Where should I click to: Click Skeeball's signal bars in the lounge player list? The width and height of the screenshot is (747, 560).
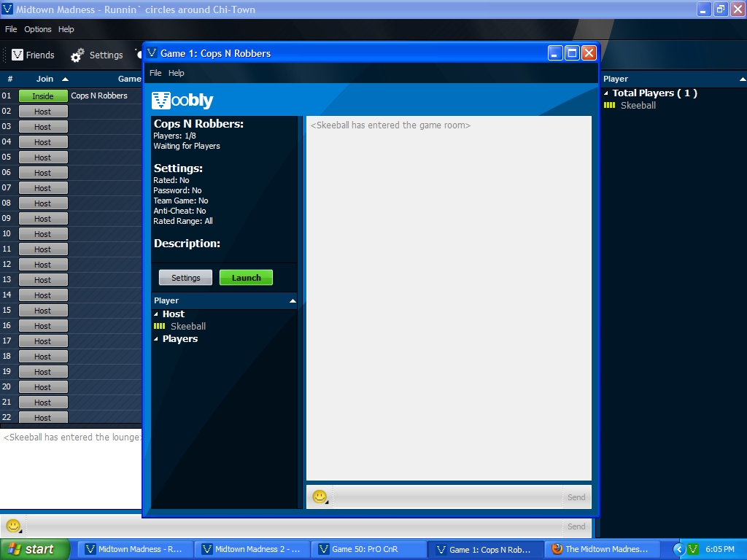click(x=609, y=105)
